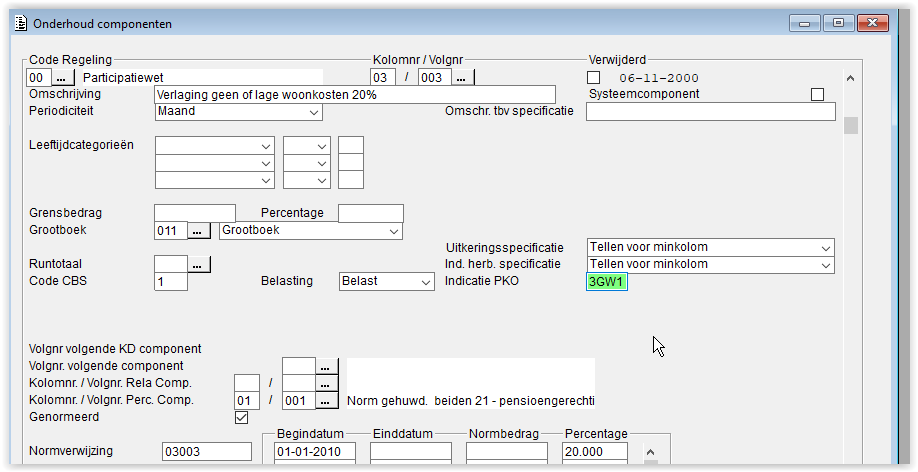Click the green Indicatie PKO field 3GW1
918x472 pixels.
click(607, 282)
